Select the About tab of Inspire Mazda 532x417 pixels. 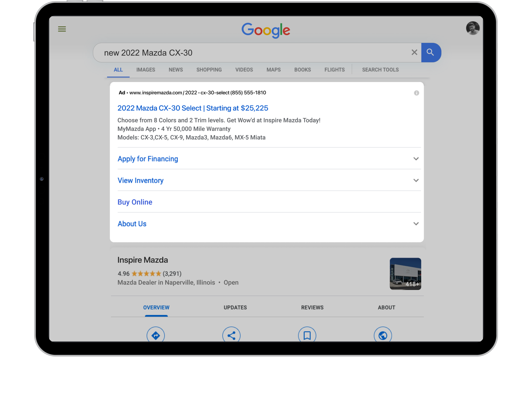click(386, 307)
